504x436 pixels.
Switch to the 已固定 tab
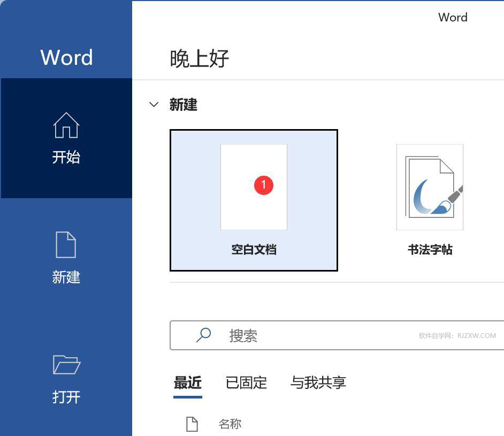pyautogui.click(x=246, y=382)
